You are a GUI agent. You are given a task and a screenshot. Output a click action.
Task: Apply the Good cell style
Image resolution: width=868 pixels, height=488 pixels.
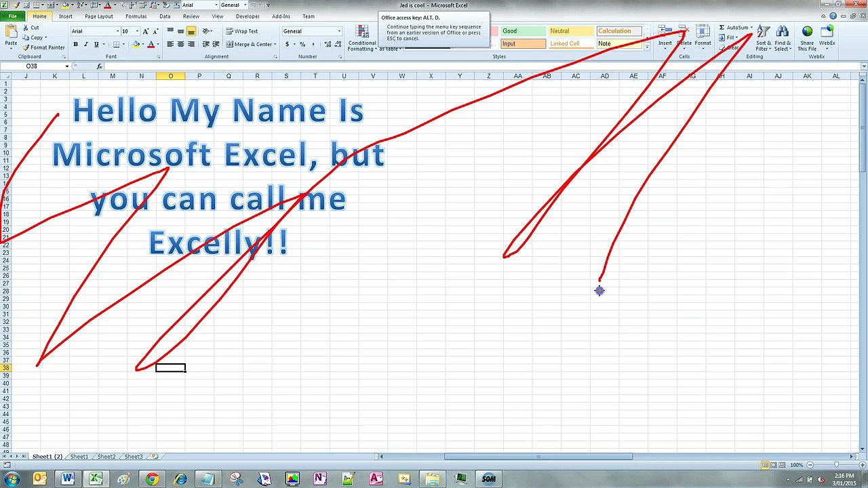pos(523,31)
